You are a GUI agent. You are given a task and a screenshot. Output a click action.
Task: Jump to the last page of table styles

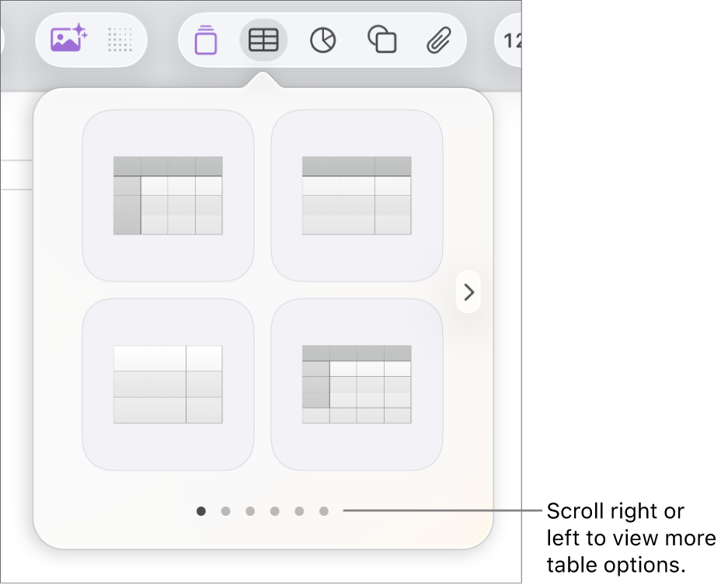[x=322, y=511]
